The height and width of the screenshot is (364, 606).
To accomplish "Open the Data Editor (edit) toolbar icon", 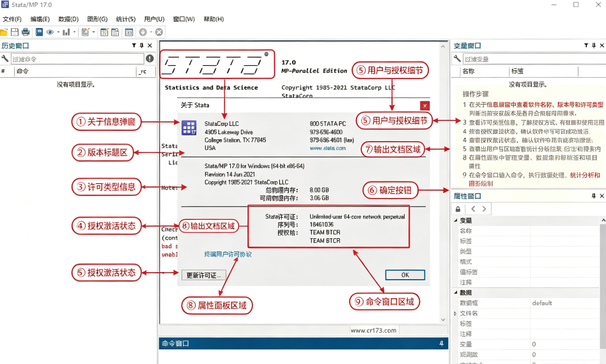I will click(x=104, y=32).
